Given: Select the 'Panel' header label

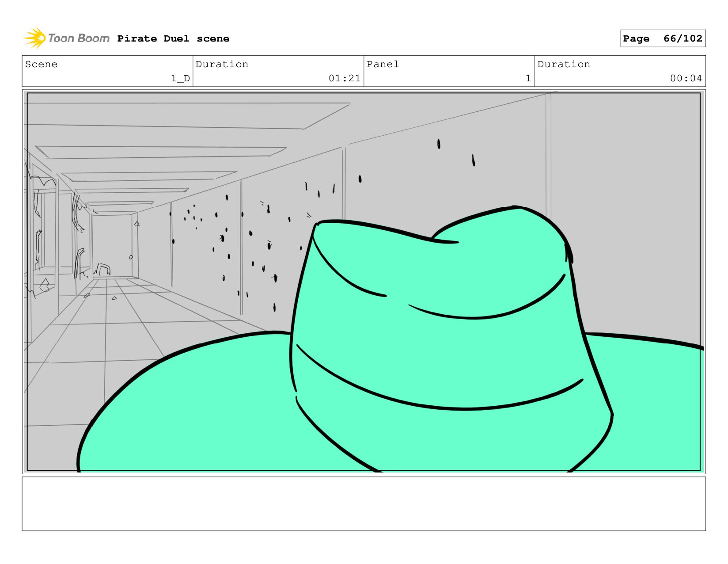Looking at the screenshot, I should (x=383, y=64).
